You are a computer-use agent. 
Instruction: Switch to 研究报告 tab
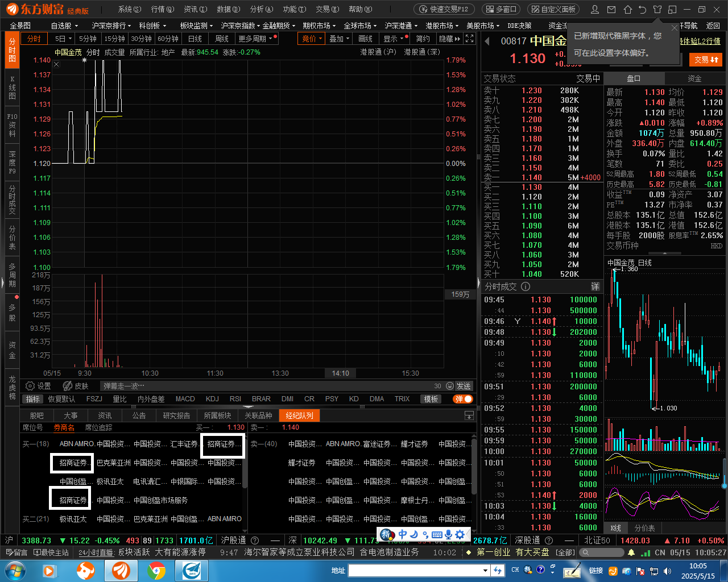[x=176, y=415]
